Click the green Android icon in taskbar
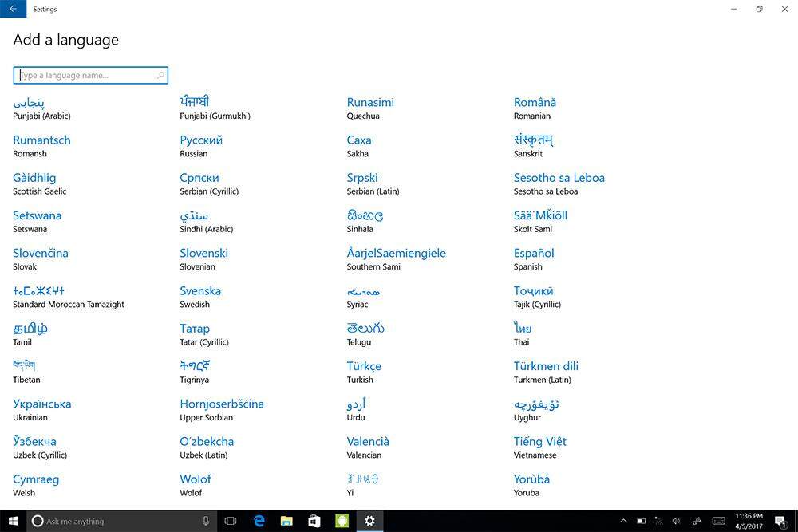The image size is (798, 532). pyautogui.click(x=342, y=521)
